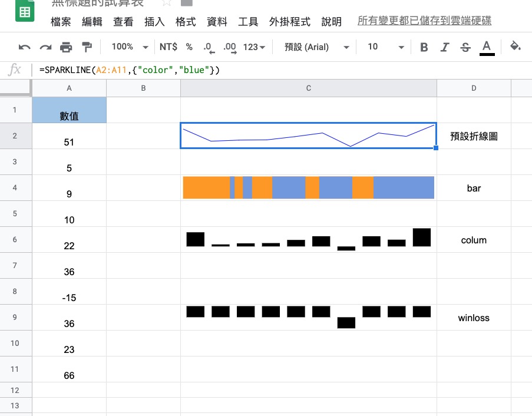Select the blue line sparkline cell

[308, 136]
